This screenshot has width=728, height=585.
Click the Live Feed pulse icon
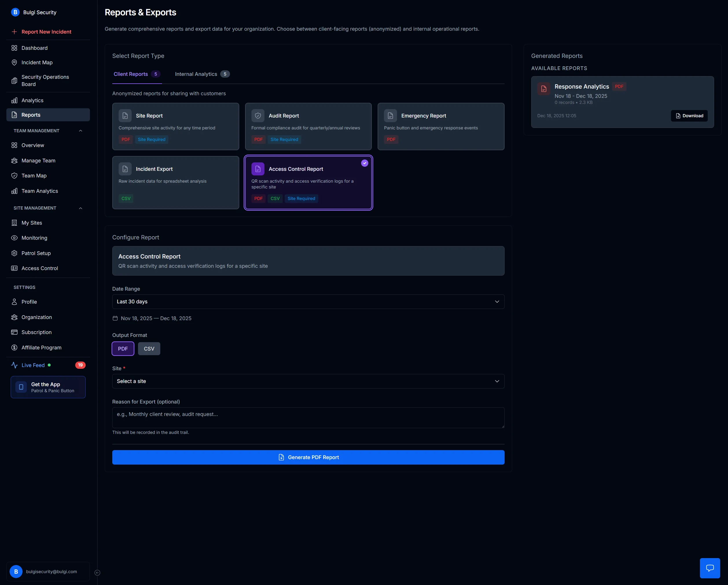coord(14,365)
